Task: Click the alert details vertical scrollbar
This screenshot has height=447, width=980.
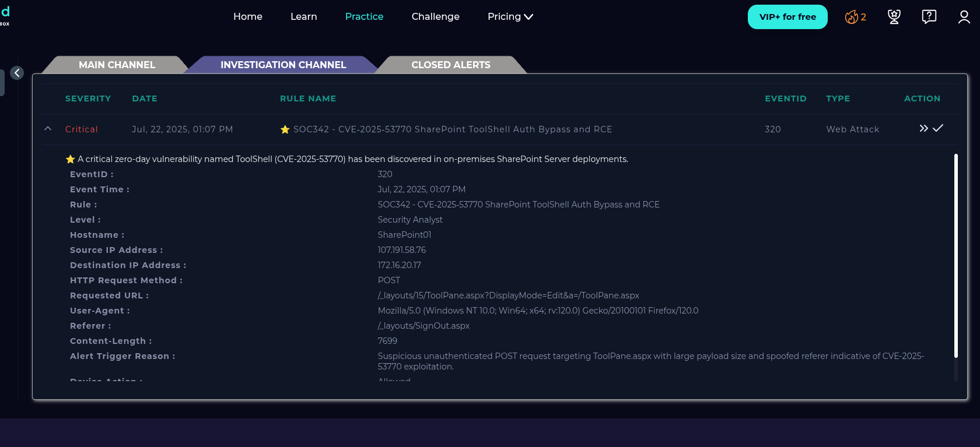Action: click(956, 255)
